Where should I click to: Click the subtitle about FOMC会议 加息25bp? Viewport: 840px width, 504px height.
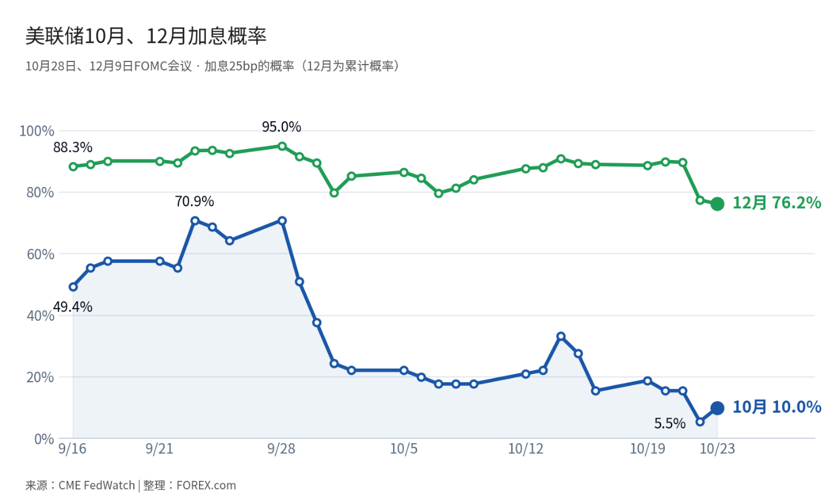coord(213,66)
